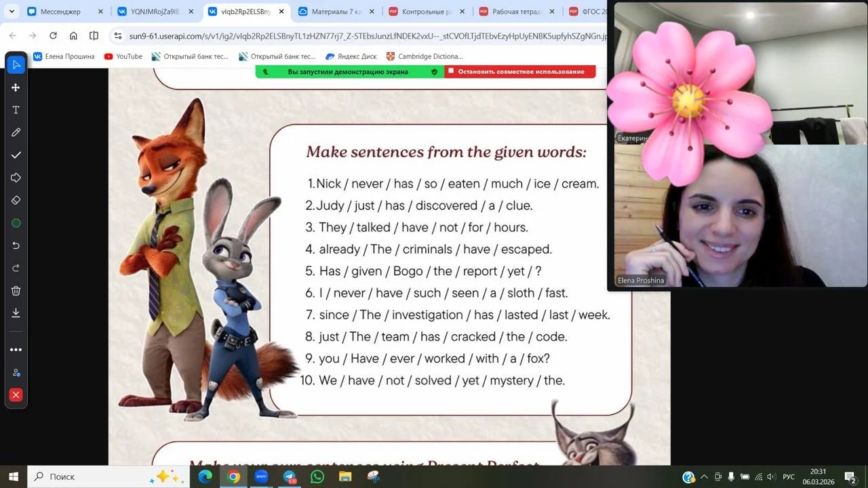Select the Text annotation tool
Viewport: 868px width, 488px height.
pyautogui.click(x=16, y=110)
